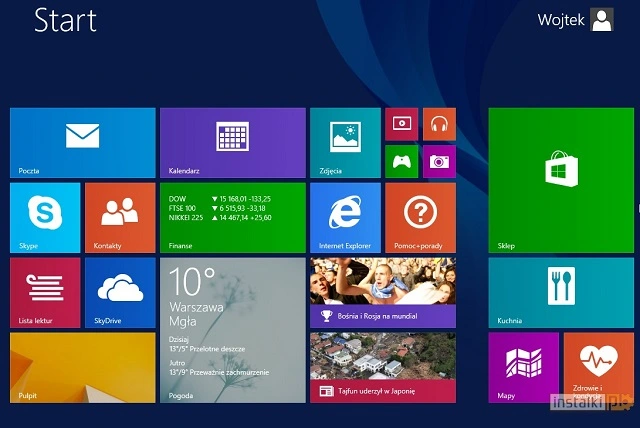Click the Jutro forecast text
Image resolution: width=640 pixels, height=428 pixels.
click(x=177, y=363)
